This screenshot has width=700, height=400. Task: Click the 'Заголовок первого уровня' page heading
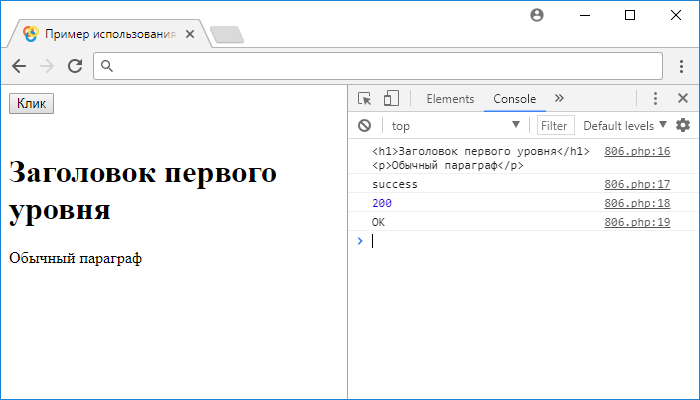pos(143,191)
